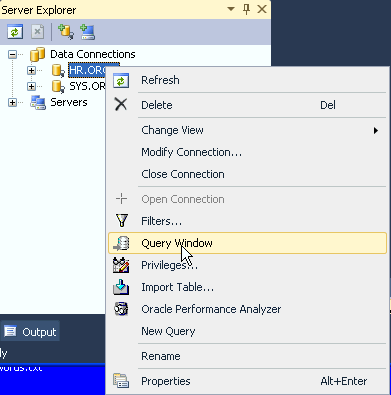Viewport: 391px width, 395px height.
Task: Expand the SYS.ORCL connection node
Action: coord(31,86)
